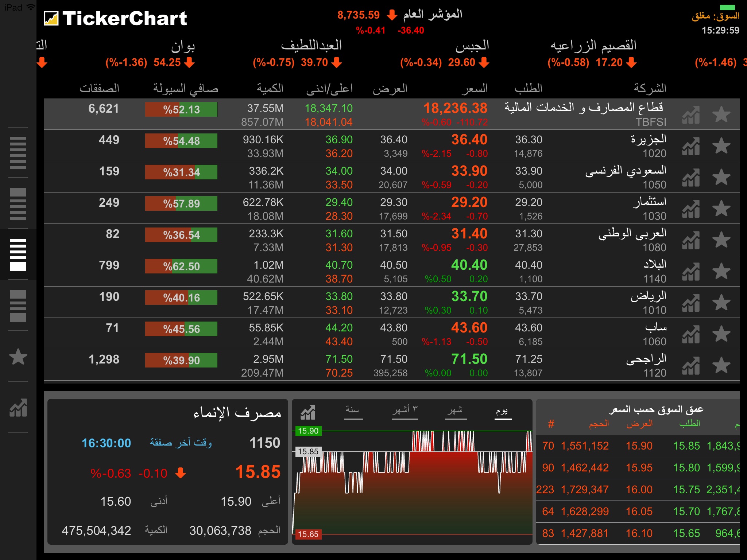
Task: Open chart for TBFSI sector row
Action: click(691, 115)
